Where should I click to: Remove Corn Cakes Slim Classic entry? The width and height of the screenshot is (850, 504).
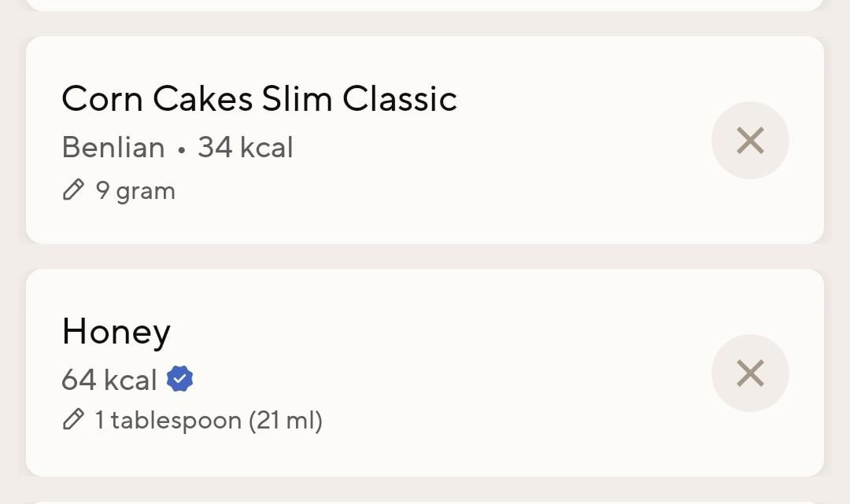[749, 141]
